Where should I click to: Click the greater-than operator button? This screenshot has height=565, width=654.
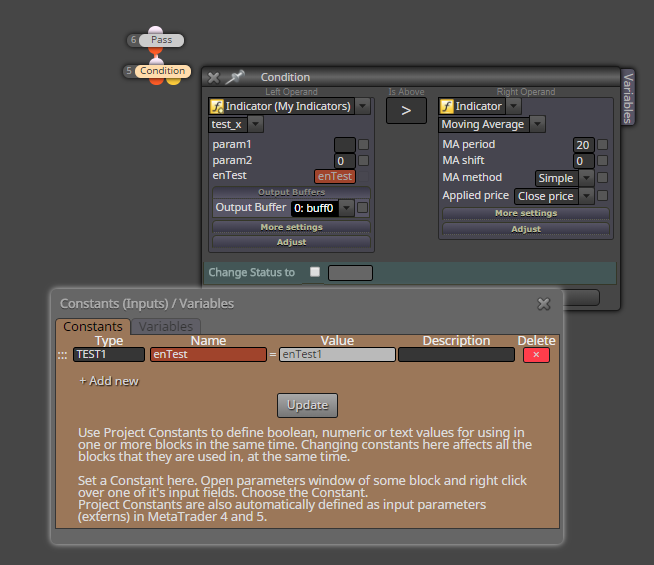(406, 110)
